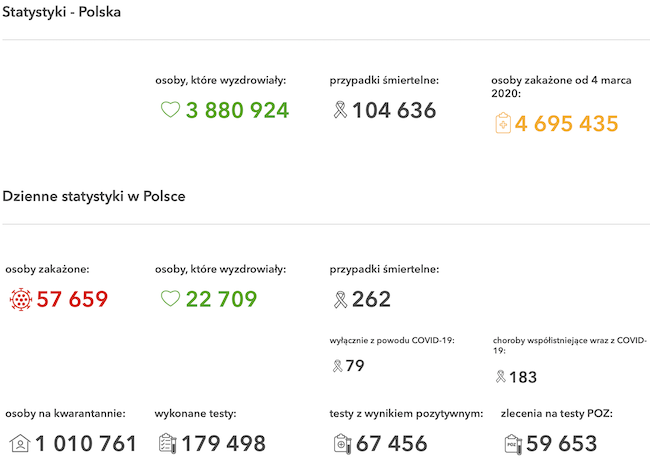This screenshot has width=650, height=469.
Task: Click the orange clipboard icon beside 4 695 435
Action: coord(503,124)
